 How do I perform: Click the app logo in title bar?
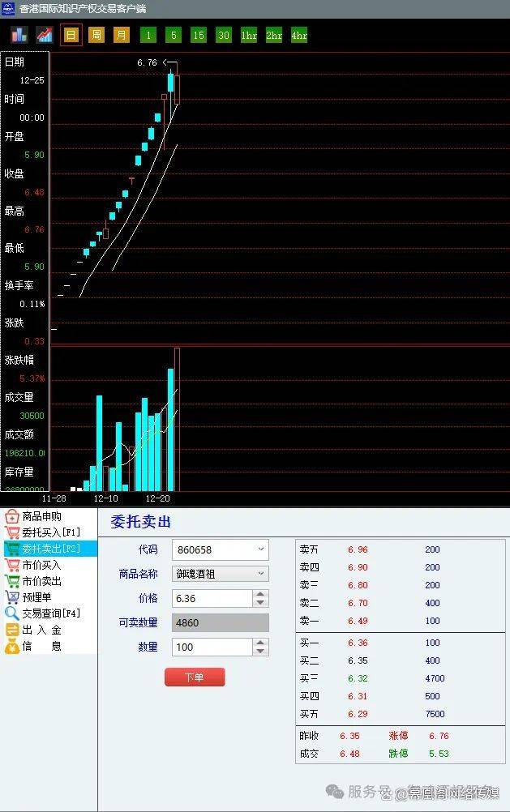[x=9, y=8]
